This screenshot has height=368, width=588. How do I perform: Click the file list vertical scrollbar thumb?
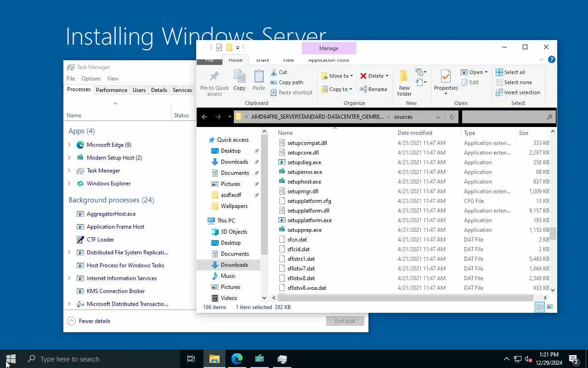point(553,234)
